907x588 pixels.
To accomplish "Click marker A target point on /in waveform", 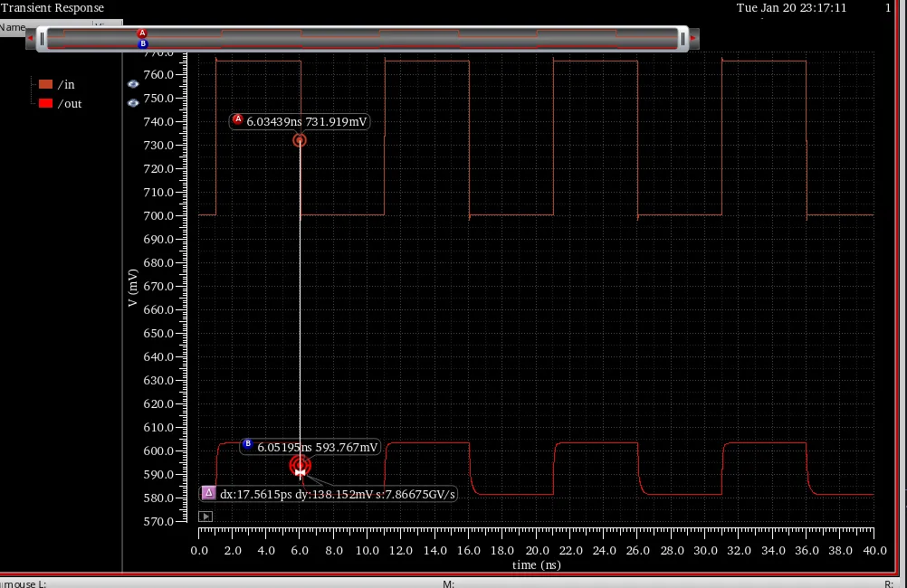I will click(x=299, y=140).
